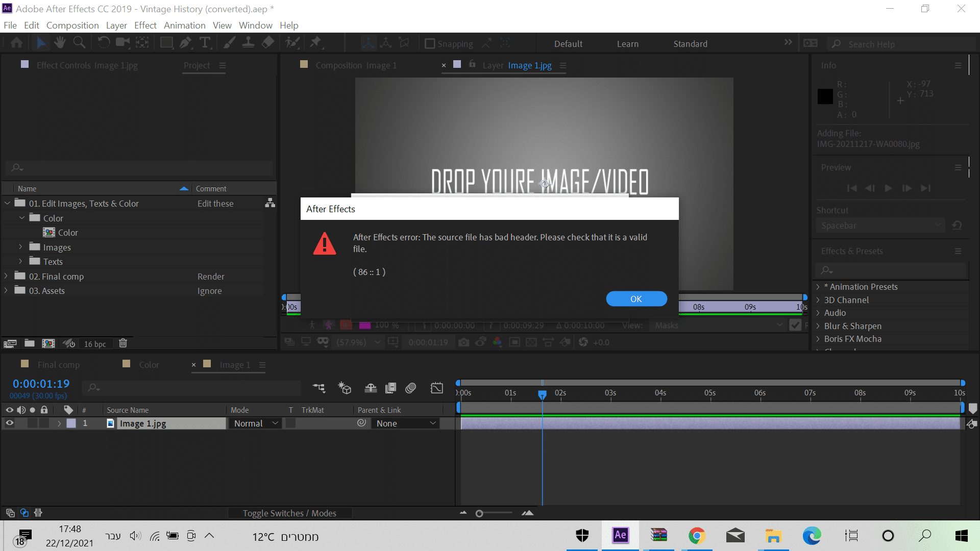Click the Windows Security shield tray icon

[582, 536]
